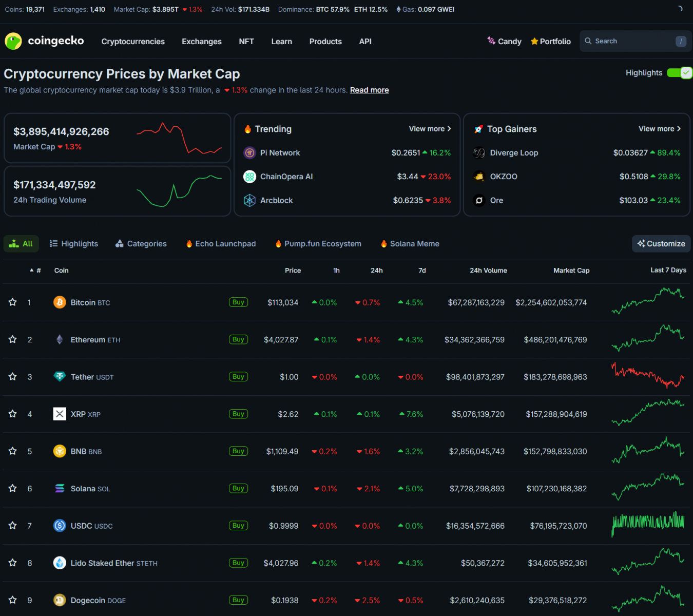Open the Read more link

tap(369, 90)
